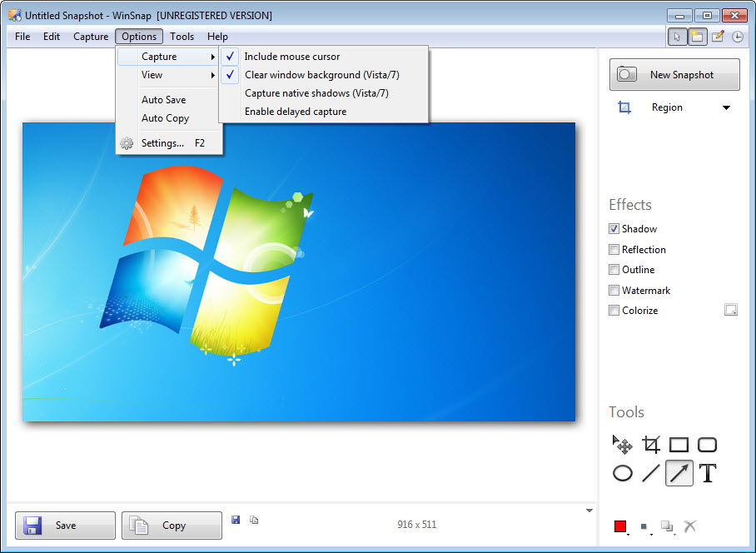Enable the Colorize effect checkbox
The image size is (756, 553).
[x=614, y=311]
